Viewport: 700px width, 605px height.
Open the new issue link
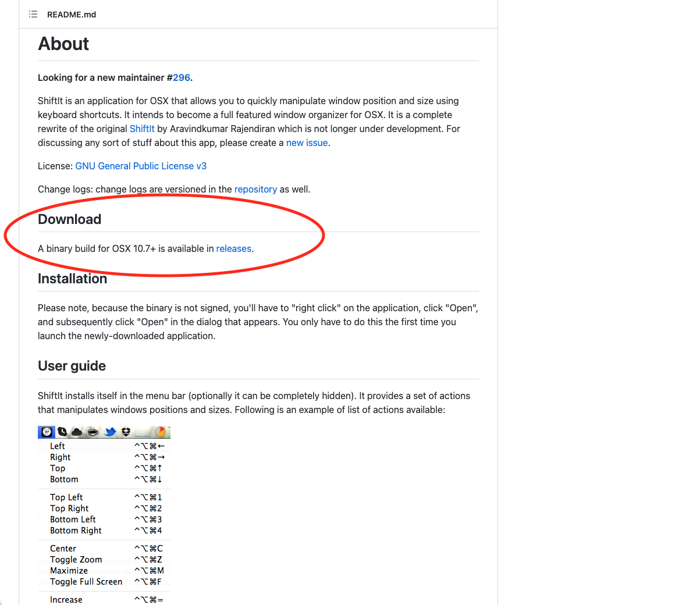(x=307, y=143)
